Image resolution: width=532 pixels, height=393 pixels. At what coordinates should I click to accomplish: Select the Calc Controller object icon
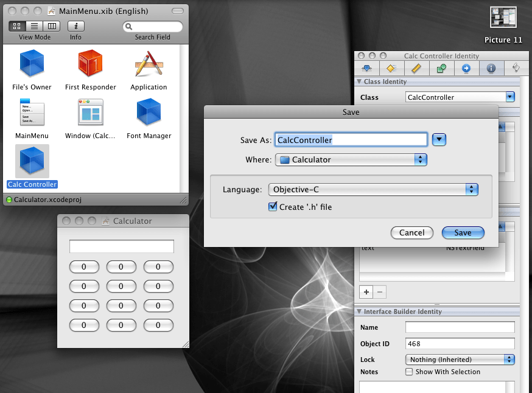[32, 161]
